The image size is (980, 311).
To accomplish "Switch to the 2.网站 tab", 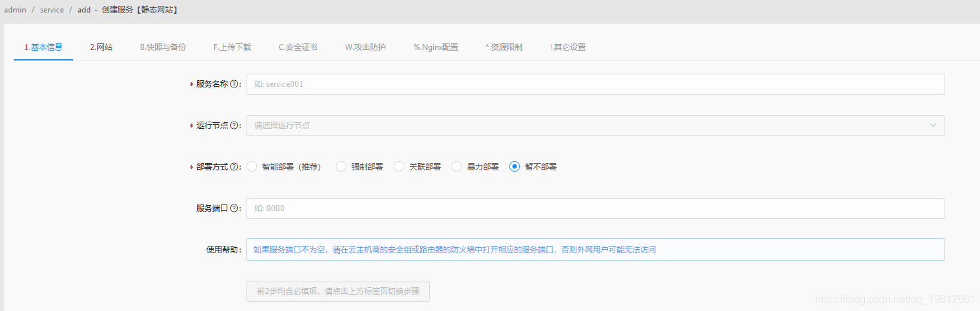I will point(101,47).
